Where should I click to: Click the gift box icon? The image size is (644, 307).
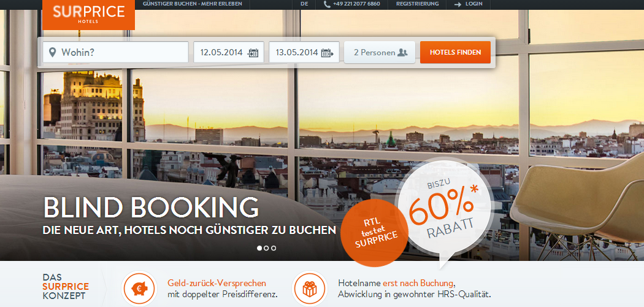[310, 288]
